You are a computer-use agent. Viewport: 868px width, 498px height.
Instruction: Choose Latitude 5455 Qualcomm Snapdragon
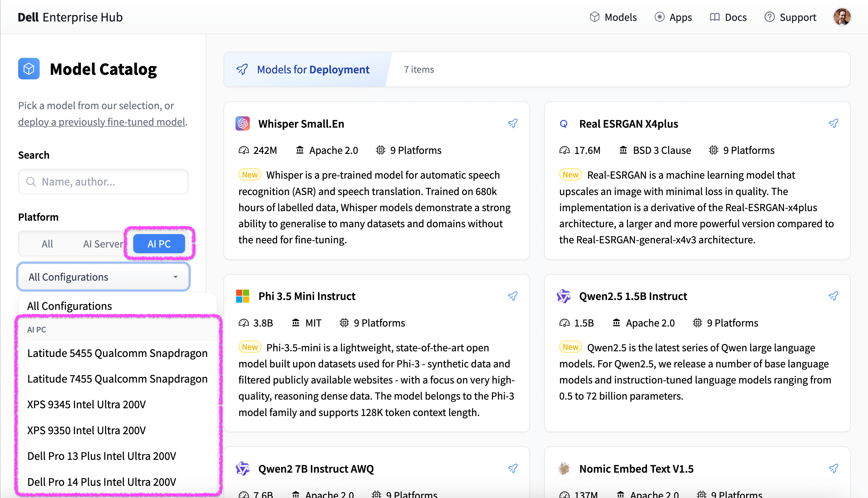coord(117,353)
